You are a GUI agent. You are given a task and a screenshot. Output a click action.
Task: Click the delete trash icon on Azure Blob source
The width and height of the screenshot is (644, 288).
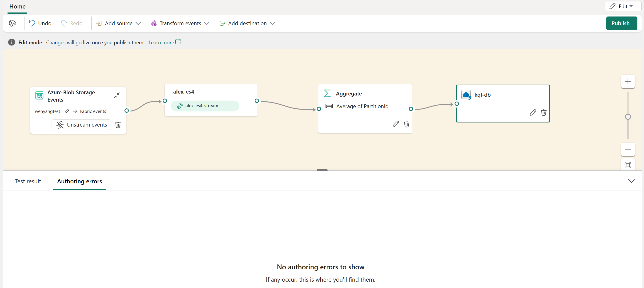point(118,125)
